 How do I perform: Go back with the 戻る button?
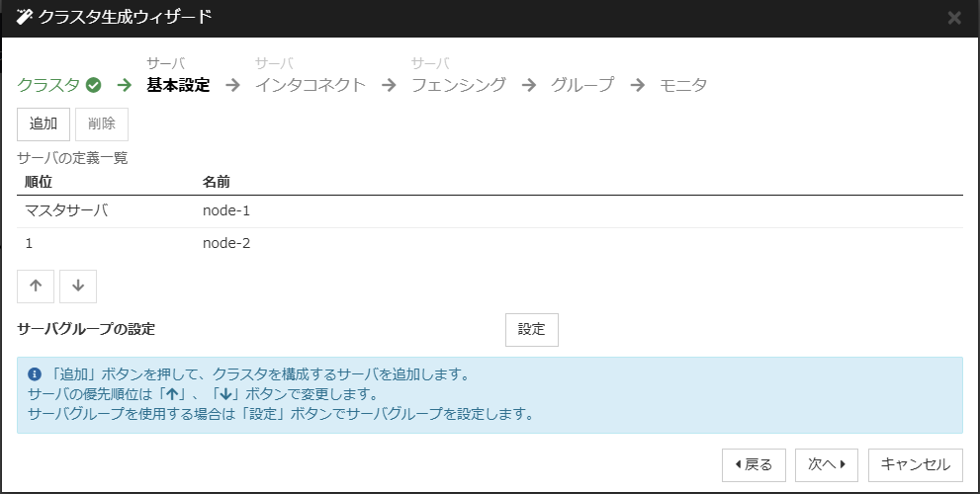click(754, 464)
